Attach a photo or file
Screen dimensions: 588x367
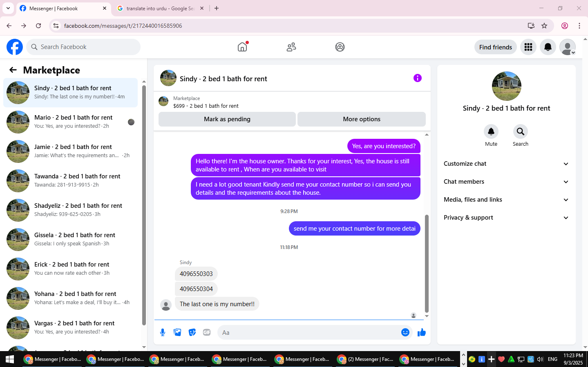pos(177,332)
